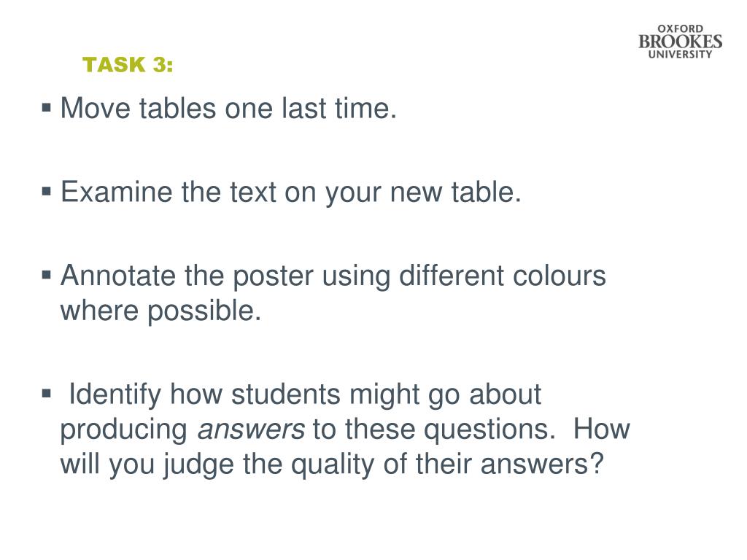Click the word questions. in the last bullet

click(489, 431)
